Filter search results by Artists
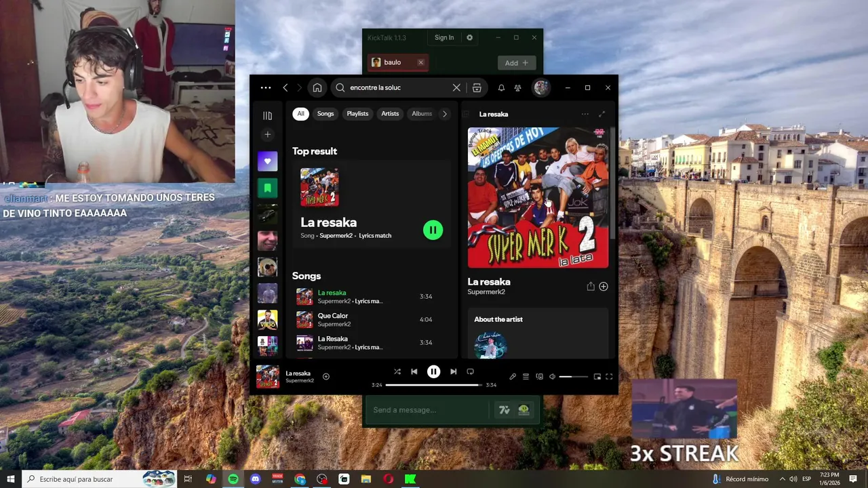Image resolution: width=868 pixels, height=488 pixels. pyautogui.click(x=390, y=114)
